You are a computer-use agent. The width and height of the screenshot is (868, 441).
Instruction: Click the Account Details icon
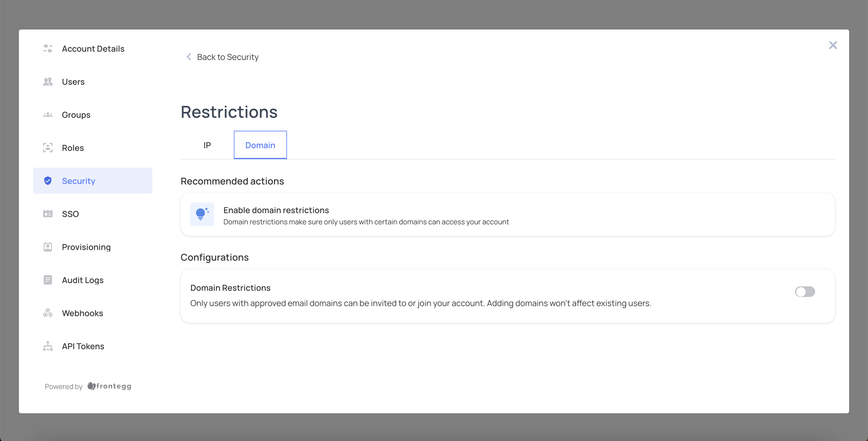click(49, 49)
